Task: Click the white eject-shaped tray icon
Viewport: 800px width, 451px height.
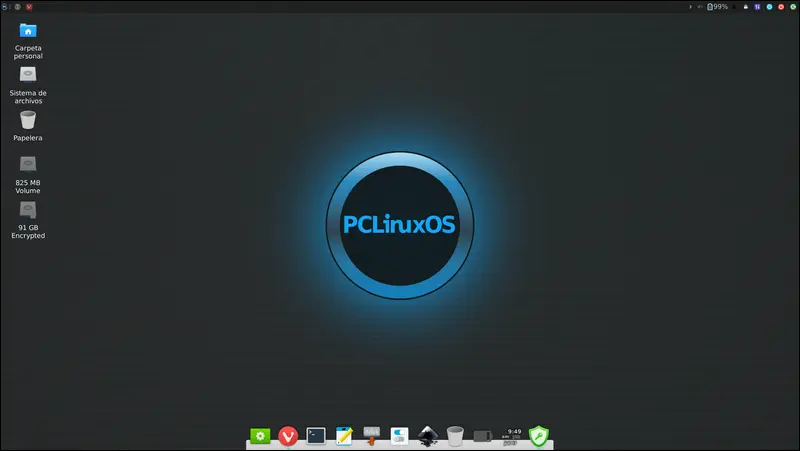Action: (746, 7)
